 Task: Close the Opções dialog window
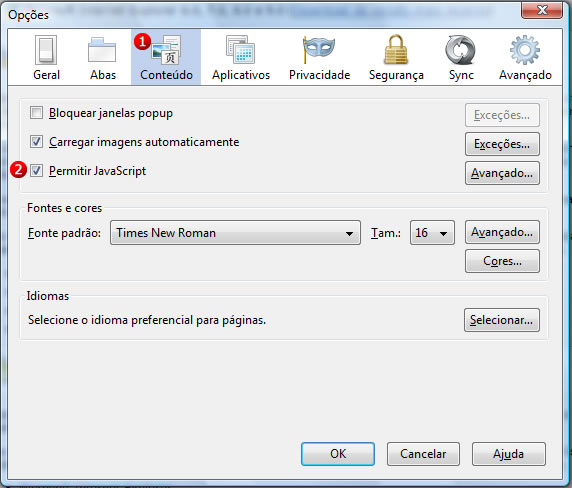tap(542, 10)
